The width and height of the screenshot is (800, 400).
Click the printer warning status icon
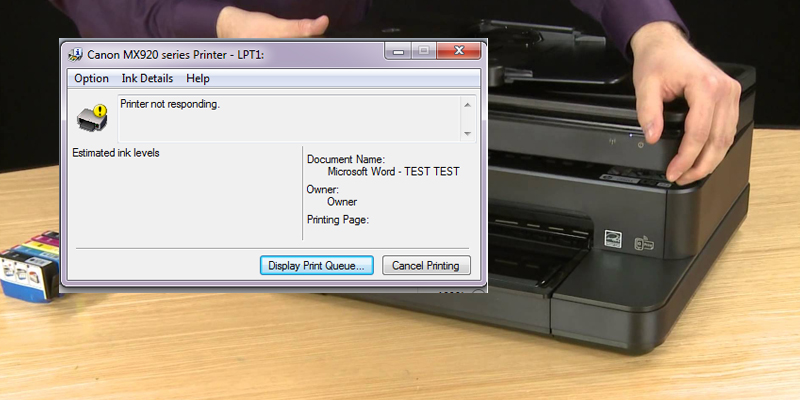click(92, 118)
